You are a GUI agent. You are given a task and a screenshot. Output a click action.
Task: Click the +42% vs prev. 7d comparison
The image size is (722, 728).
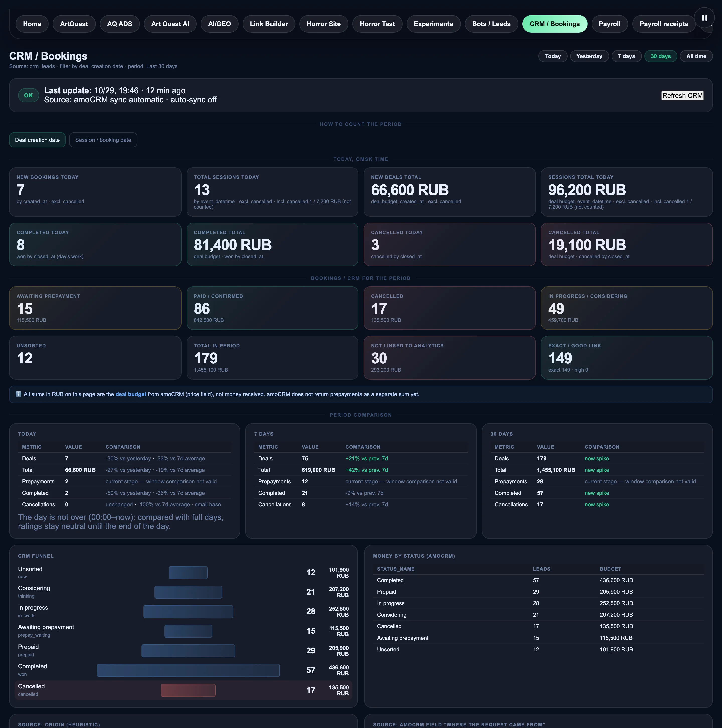[367, 470]
